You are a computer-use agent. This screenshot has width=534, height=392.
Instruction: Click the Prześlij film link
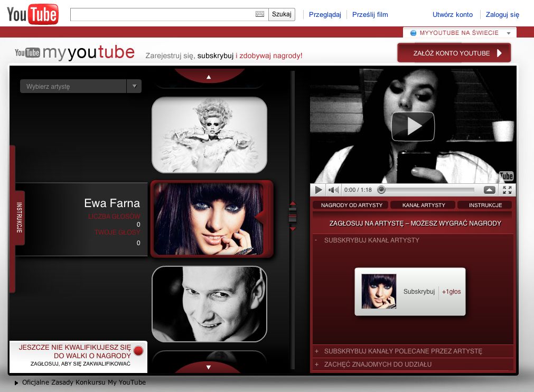point(370,15)
